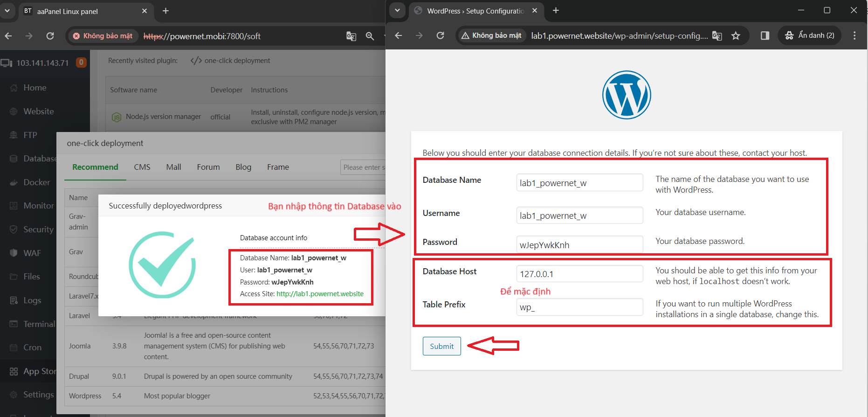Focus the Table Prefix text box

point(579,307)
